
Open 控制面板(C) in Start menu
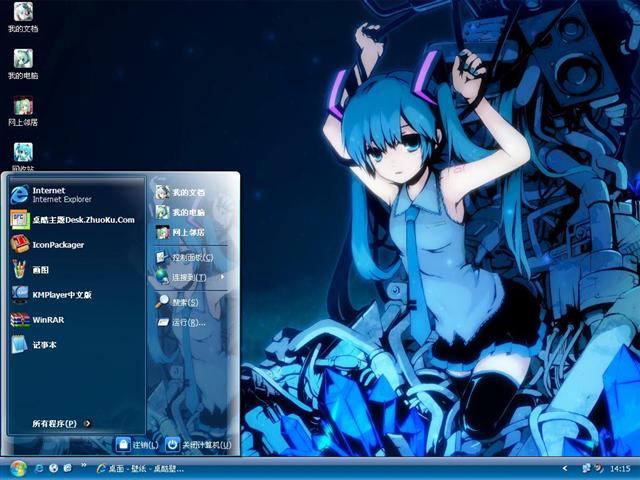[x=190, y=257]
